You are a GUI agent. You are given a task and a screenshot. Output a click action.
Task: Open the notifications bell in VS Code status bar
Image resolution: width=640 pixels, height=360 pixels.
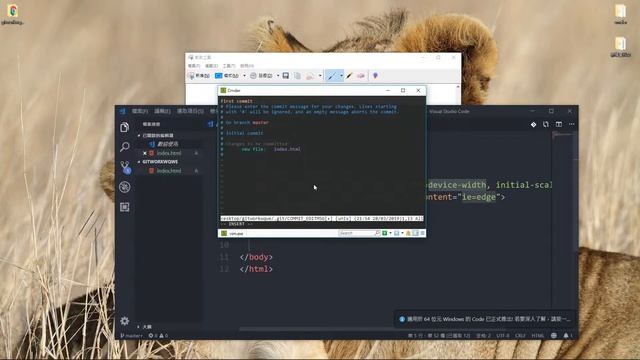click(x=566, y=336)
